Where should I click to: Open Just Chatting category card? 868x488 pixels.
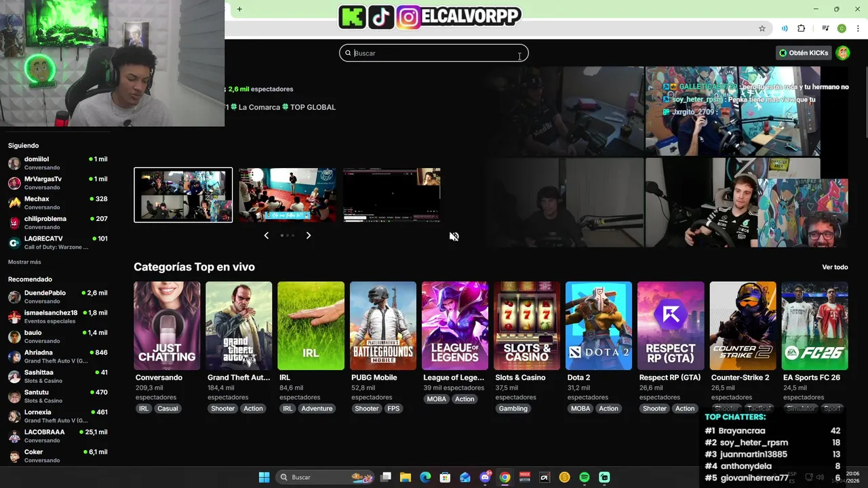[167, 326]
